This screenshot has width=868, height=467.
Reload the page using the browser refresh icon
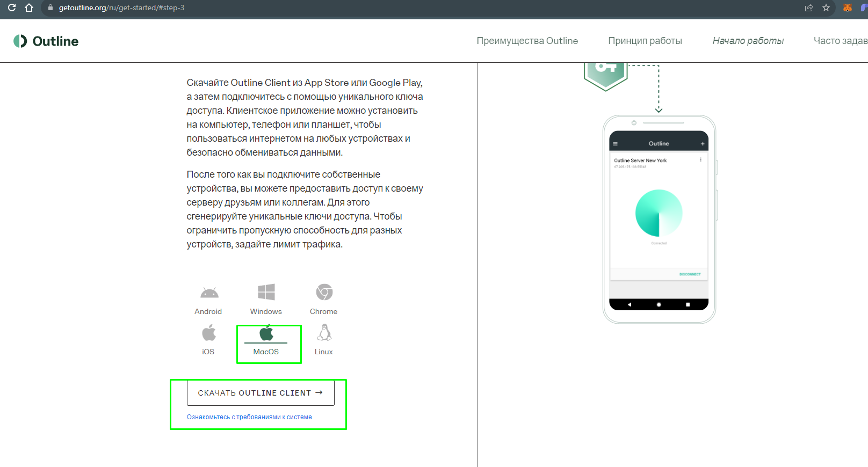(12, 8)
